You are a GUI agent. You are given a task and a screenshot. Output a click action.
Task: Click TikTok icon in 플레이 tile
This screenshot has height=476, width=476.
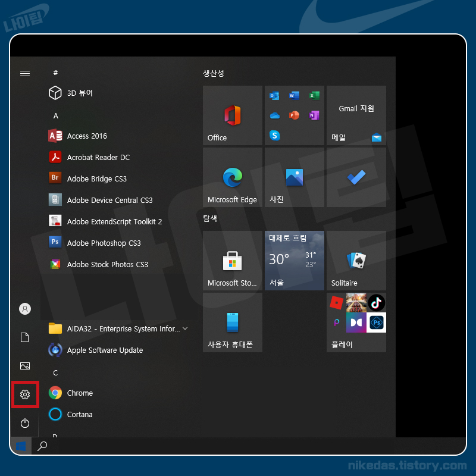click(377, 303)
